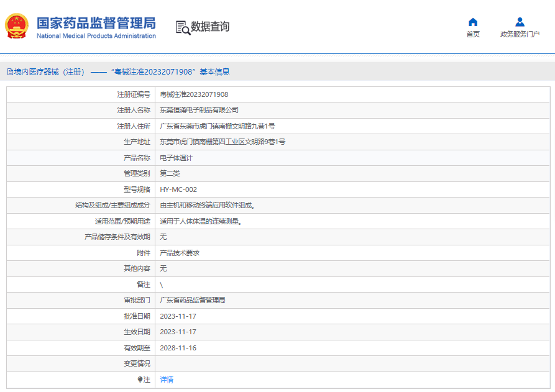Viewport: 555px width, 392px height.
Task: Select 东莞市虎门镇南栅第四工业区文明路9巷1号 cell
Action: click(222, 142)
